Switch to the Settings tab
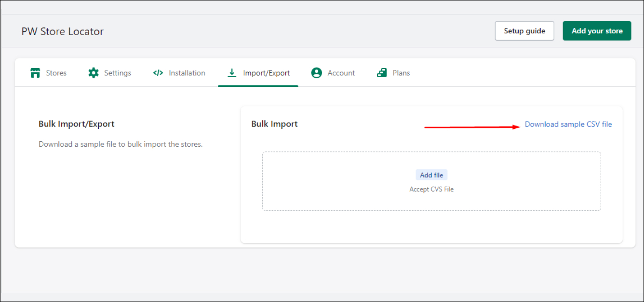 tap(109, 73)
